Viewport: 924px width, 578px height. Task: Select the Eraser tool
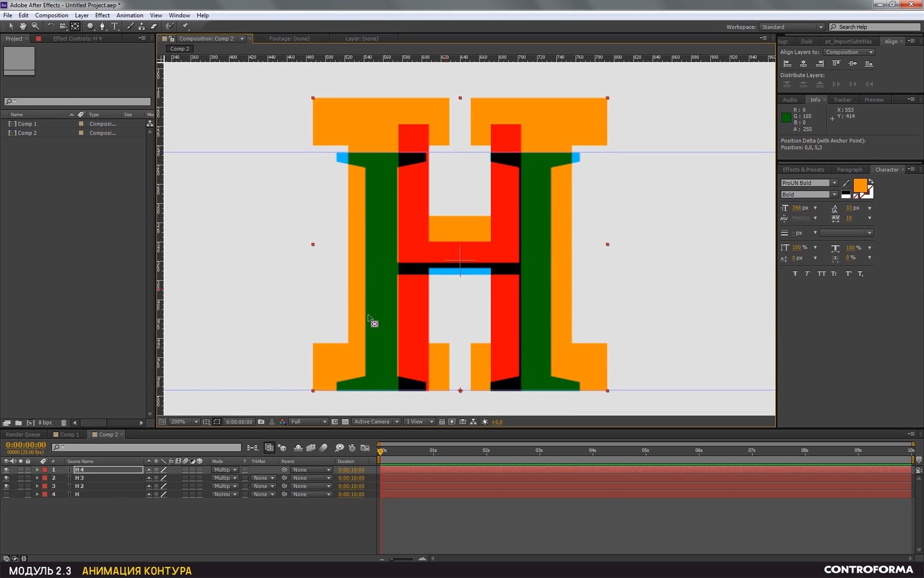154,26
